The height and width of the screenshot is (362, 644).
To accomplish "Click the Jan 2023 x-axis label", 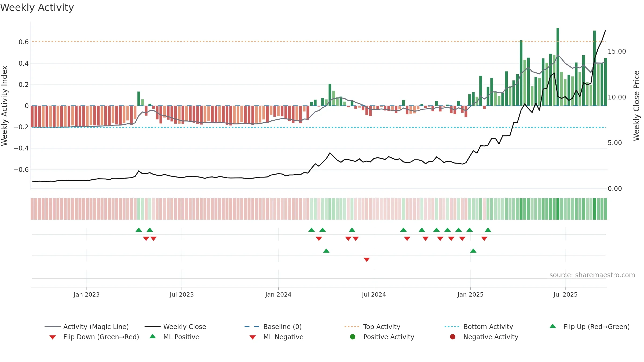I will click(x=87, y=294).
